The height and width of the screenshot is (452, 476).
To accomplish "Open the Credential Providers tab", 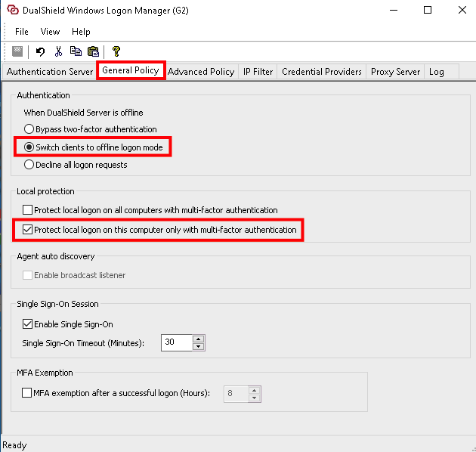I will (322, 72).
